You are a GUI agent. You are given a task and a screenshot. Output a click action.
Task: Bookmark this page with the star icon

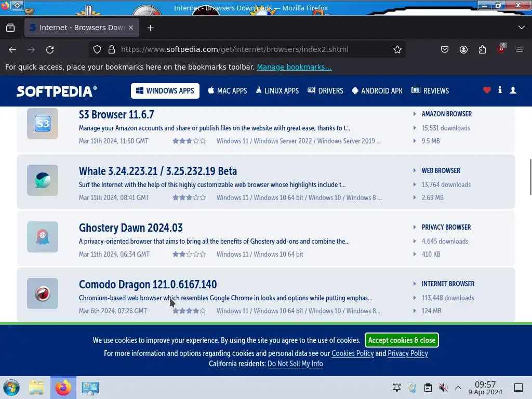tap(397, 49)
